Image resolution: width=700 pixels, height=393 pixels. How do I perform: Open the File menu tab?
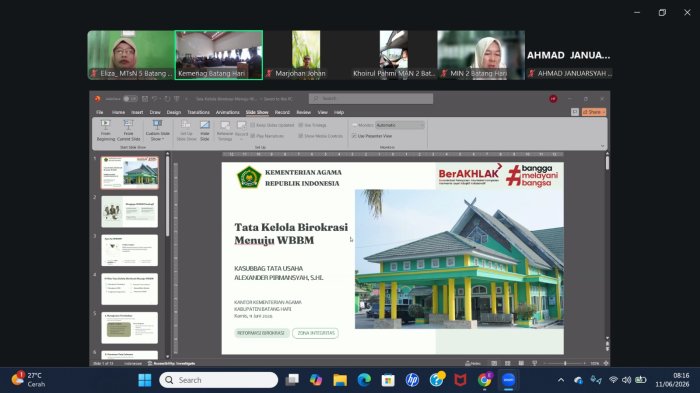coord(100,112)
